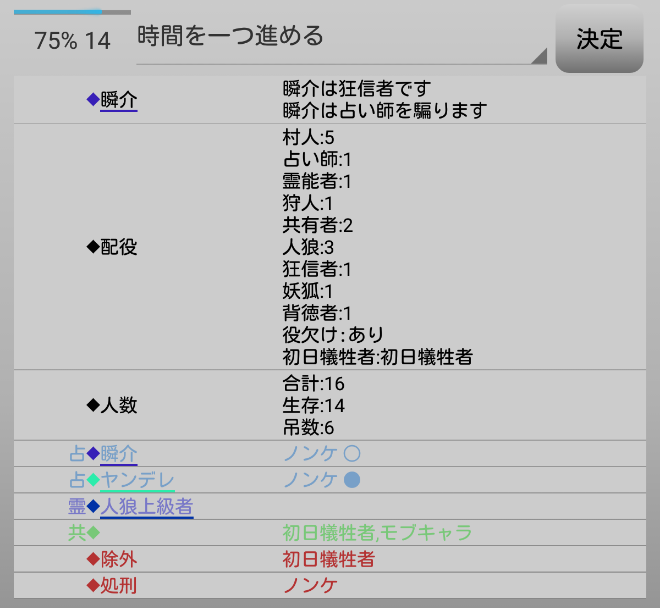The height and width of the screenshot is (608, 660).
Task: Open the 人狼上級者 player link
Action: [147, 507]
